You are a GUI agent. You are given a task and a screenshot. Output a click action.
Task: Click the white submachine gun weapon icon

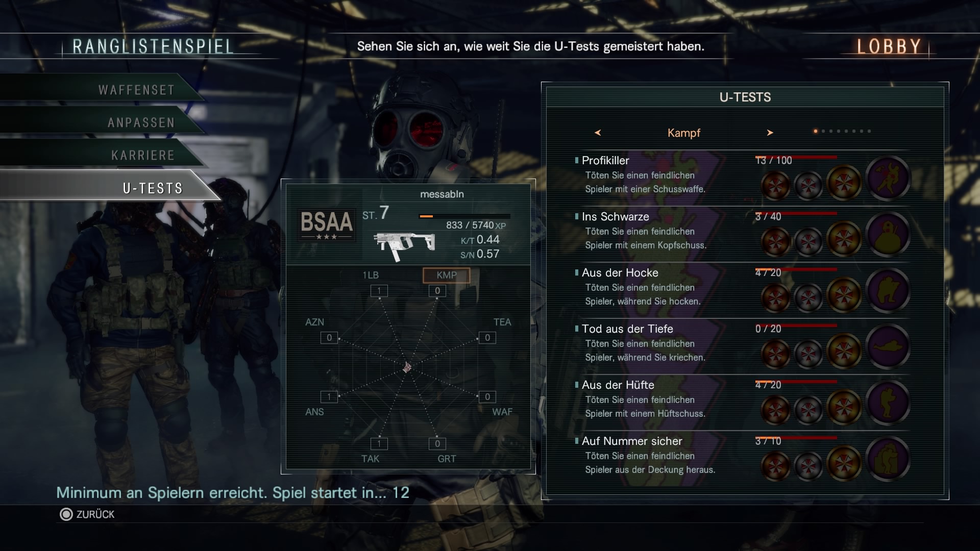click(404, 247)
